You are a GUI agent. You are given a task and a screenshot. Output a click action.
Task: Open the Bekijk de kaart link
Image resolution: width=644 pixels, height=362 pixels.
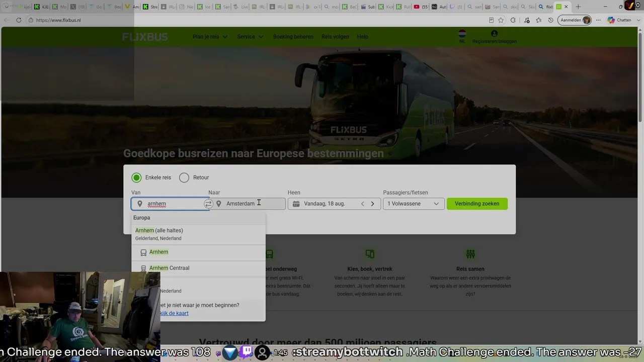click(x=174, y=313)
